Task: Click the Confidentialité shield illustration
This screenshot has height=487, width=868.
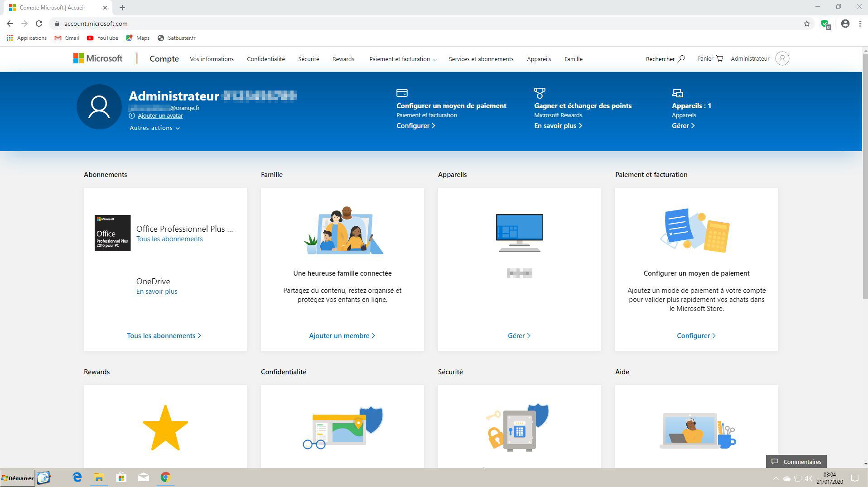Action: tap(343, 428)
